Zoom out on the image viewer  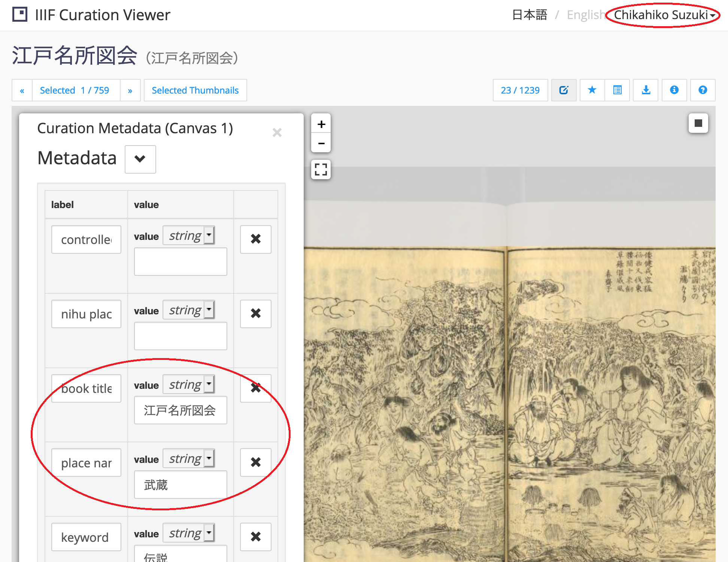coord(321,143)
